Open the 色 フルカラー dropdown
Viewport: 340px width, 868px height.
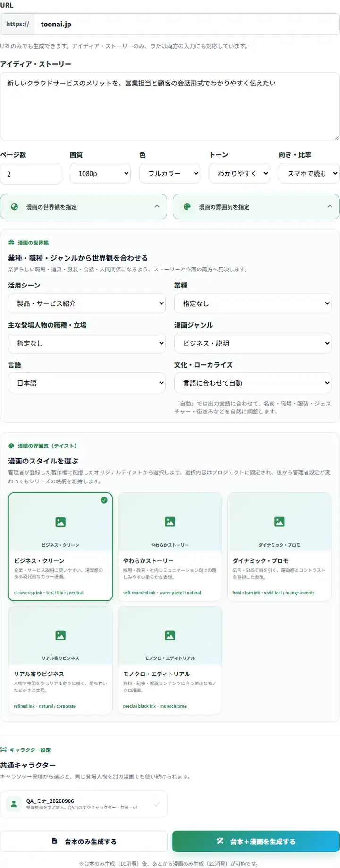click(x=170, y=173)
